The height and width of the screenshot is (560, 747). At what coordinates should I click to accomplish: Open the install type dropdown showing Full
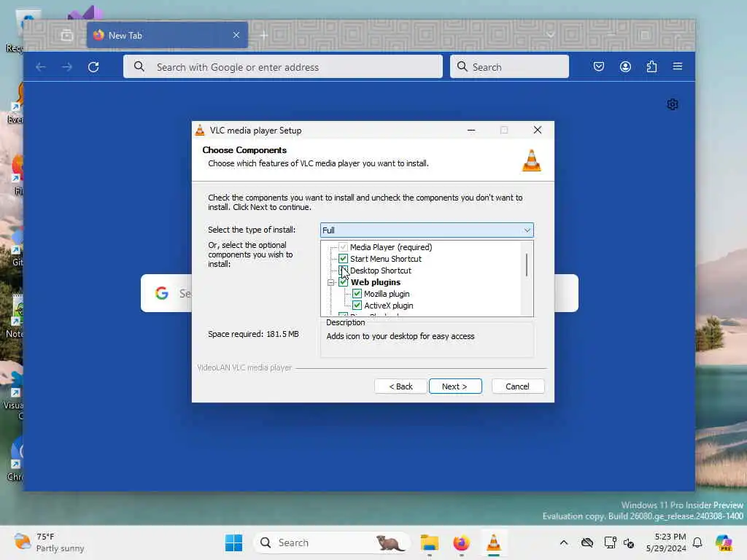click(427, 230)
